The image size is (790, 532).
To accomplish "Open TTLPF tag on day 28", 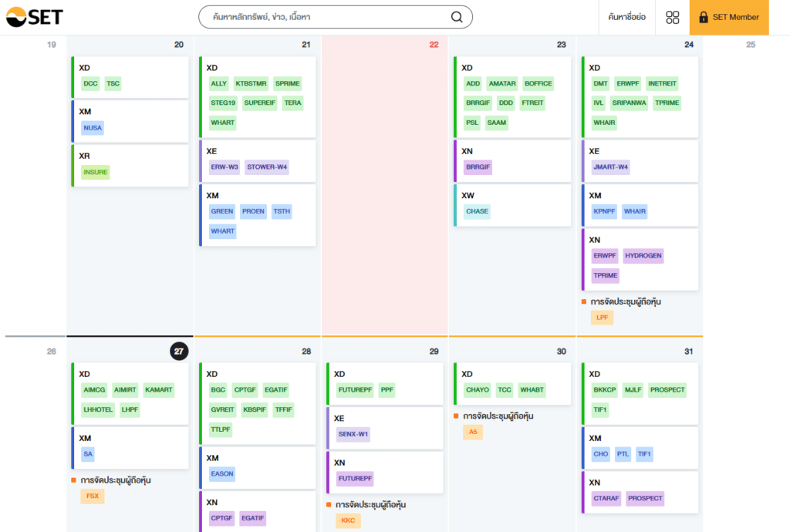I will 220,429.
